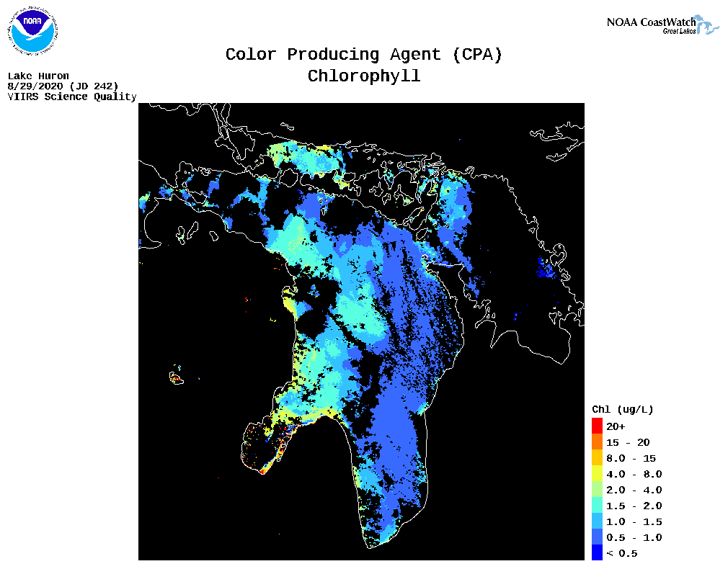Click the '1.5 - 2.0' legend label
728x569 pixels.
tap(634, 506)
